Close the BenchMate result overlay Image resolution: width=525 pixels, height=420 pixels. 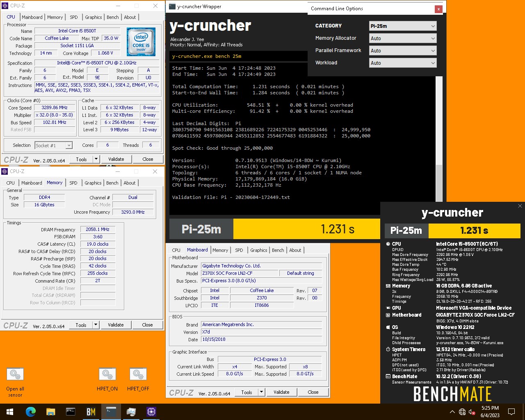(x=520, y=206)
